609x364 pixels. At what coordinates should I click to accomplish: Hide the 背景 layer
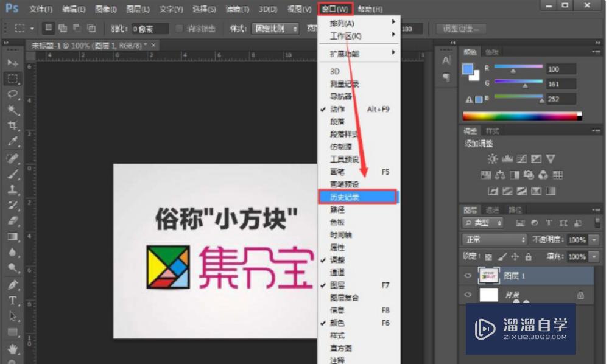(x=467, y=295)
